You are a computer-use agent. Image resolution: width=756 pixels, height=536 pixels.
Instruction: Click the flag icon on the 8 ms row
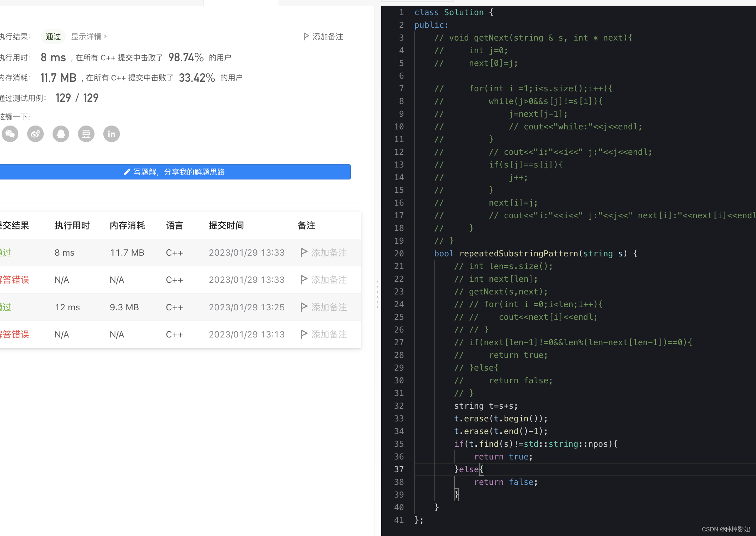304,252
